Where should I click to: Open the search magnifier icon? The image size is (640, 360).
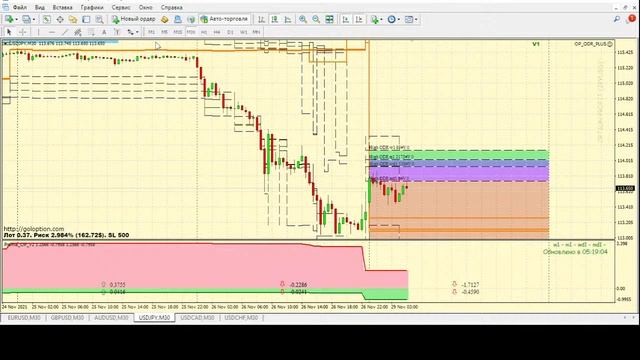pyautogui.click(x=617, y=19)
